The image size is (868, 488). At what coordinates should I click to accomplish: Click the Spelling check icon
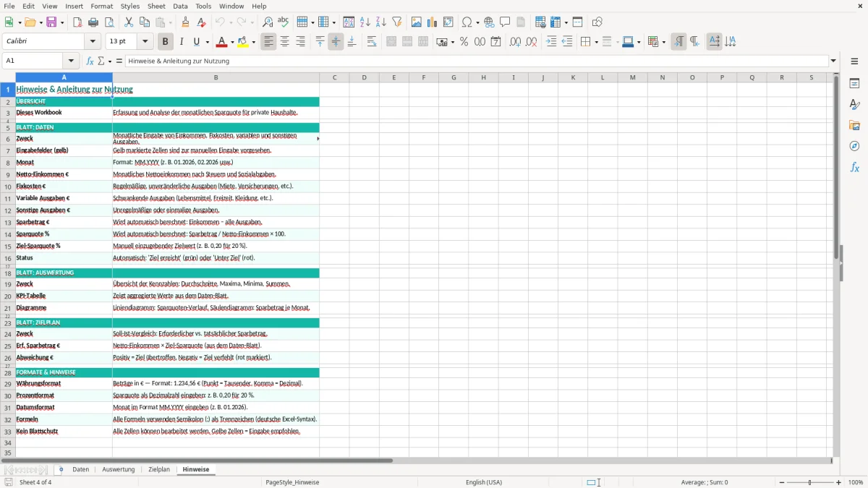(x=284, y=22)
